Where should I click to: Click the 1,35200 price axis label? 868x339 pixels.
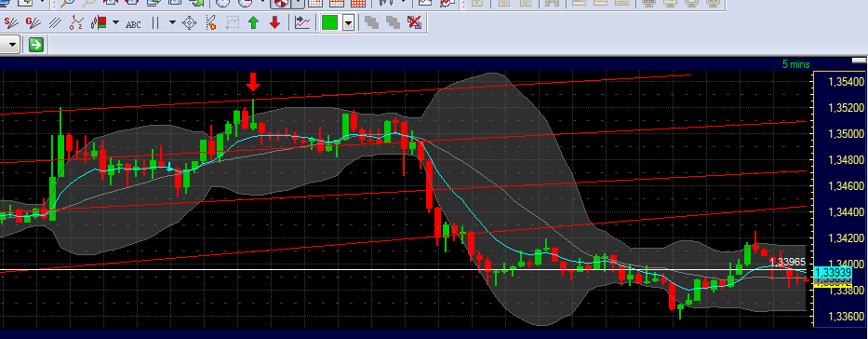[x=846, y=108]
